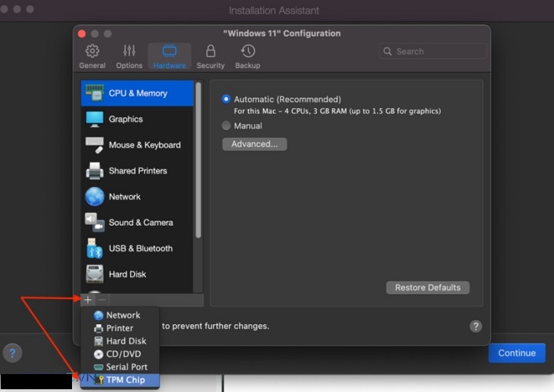Choose the Manual radio button
The height and width of the screenshot is (392, 554).
coord(226,125)
